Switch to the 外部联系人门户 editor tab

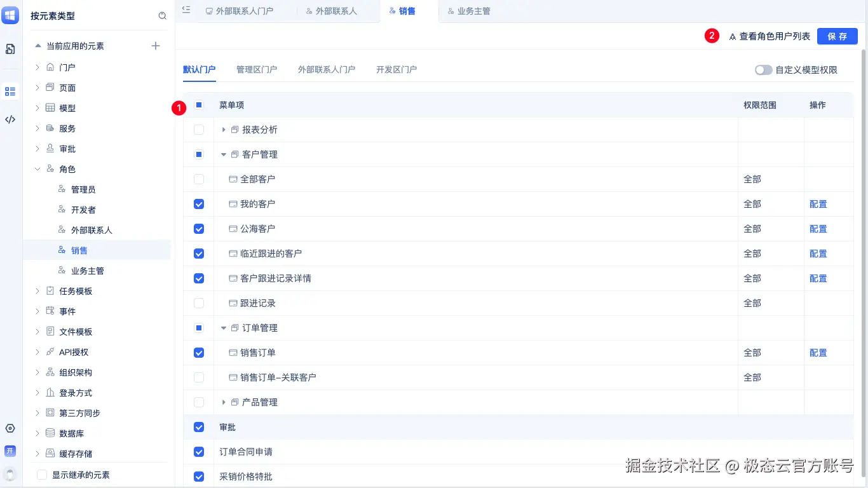[x=240, y=11]
